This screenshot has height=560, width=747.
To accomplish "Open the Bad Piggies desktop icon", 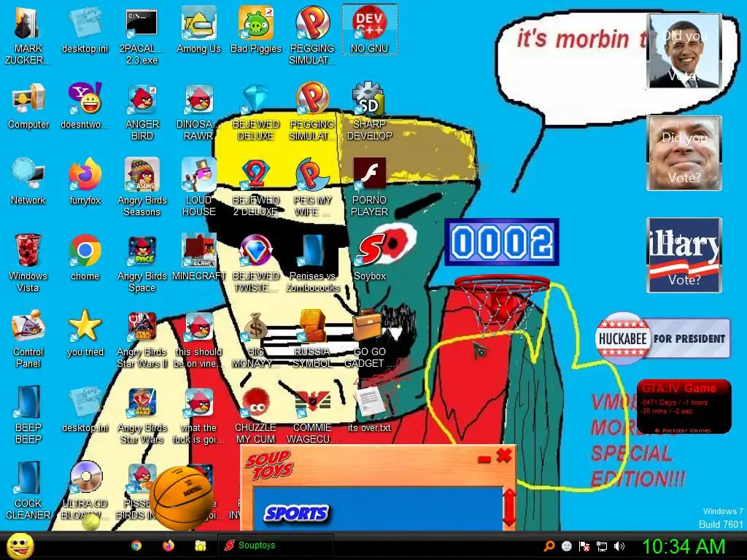I will click(x=256, y=30).
